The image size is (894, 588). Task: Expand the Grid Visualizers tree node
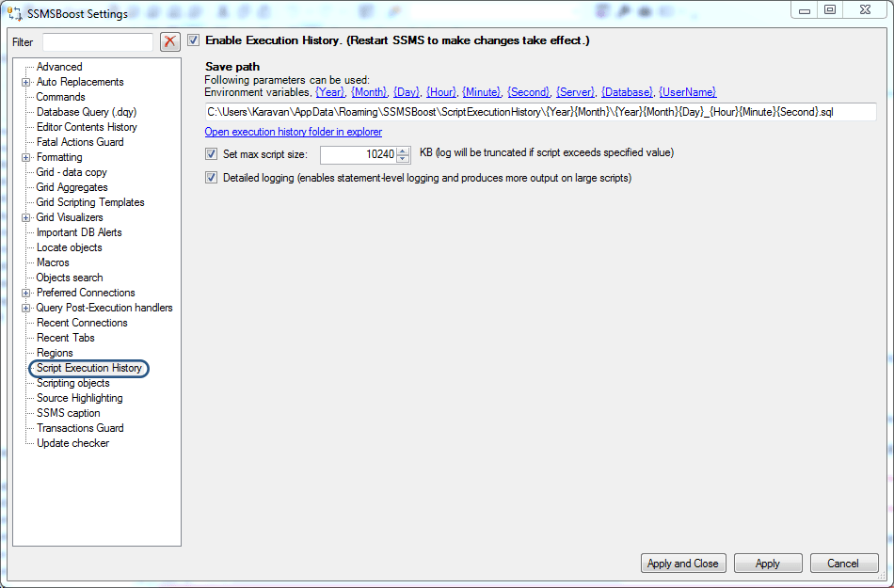tap(25, 217)
